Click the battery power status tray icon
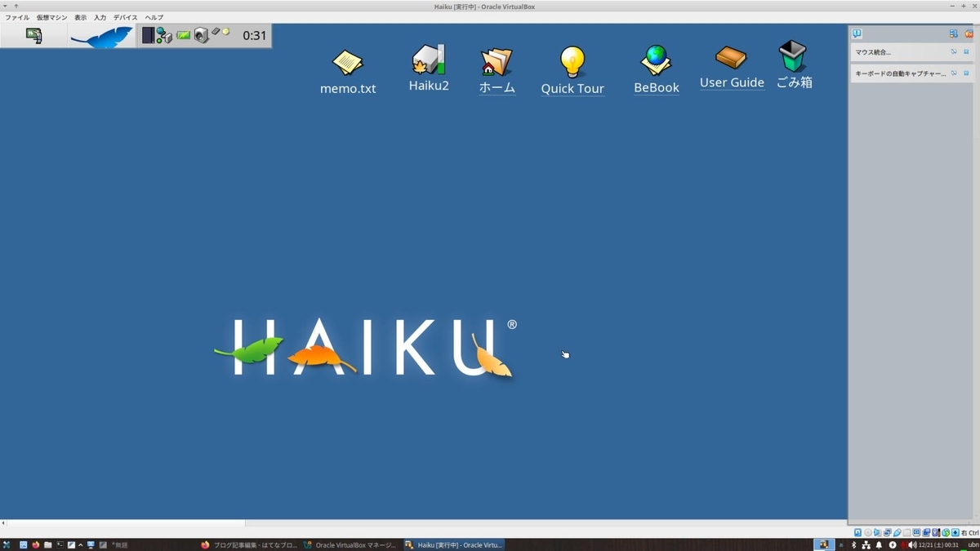The width and height of the screenshot is (980, 551). (x=183, y=35)
